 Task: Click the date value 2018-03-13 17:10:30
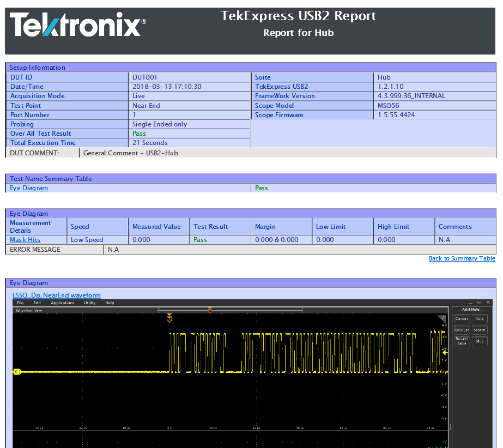167,87
